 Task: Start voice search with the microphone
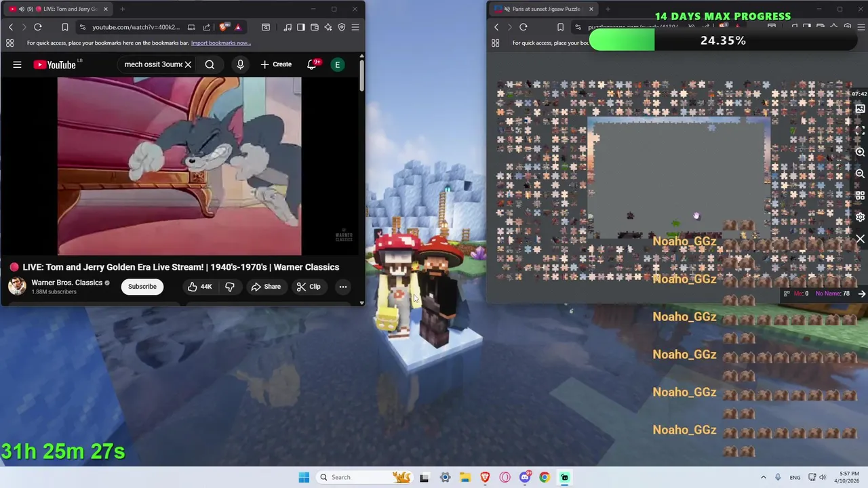(x=240, y=64)
